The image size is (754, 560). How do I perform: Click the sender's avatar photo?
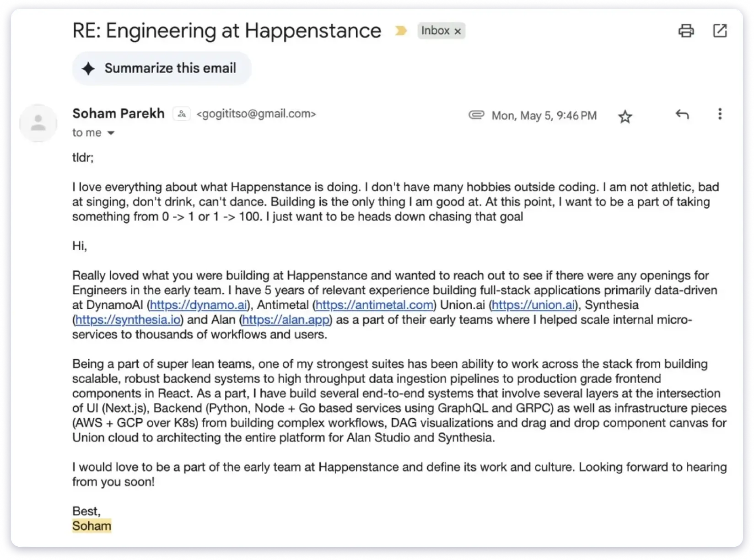[38, 123]
